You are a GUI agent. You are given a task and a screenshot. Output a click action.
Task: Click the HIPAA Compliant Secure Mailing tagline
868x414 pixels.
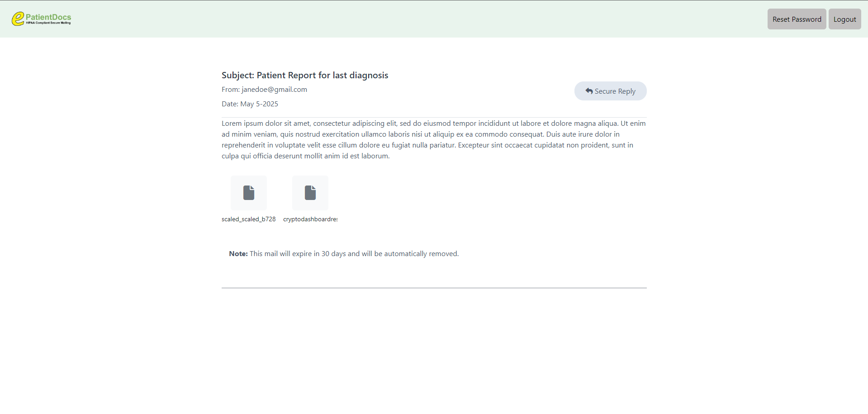pos(48,23)
